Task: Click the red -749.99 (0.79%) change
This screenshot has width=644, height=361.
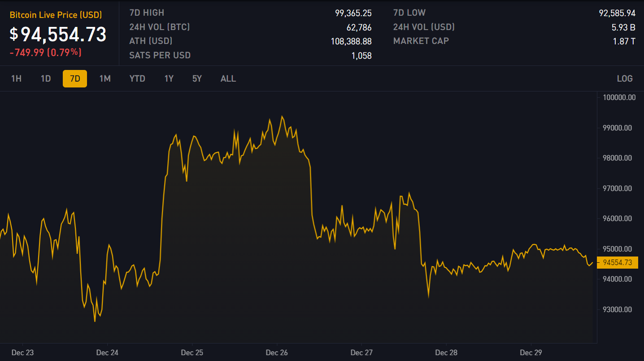Action: point(46,52)
